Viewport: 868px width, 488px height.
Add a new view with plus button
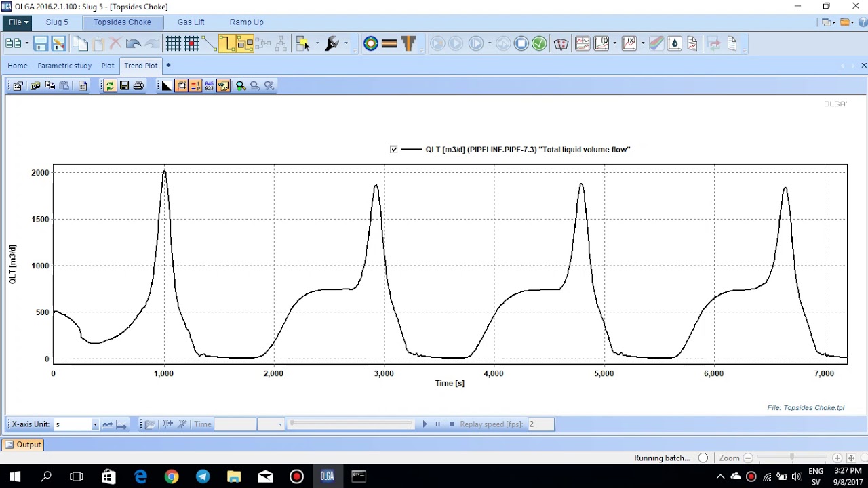(x=168, y=66)
